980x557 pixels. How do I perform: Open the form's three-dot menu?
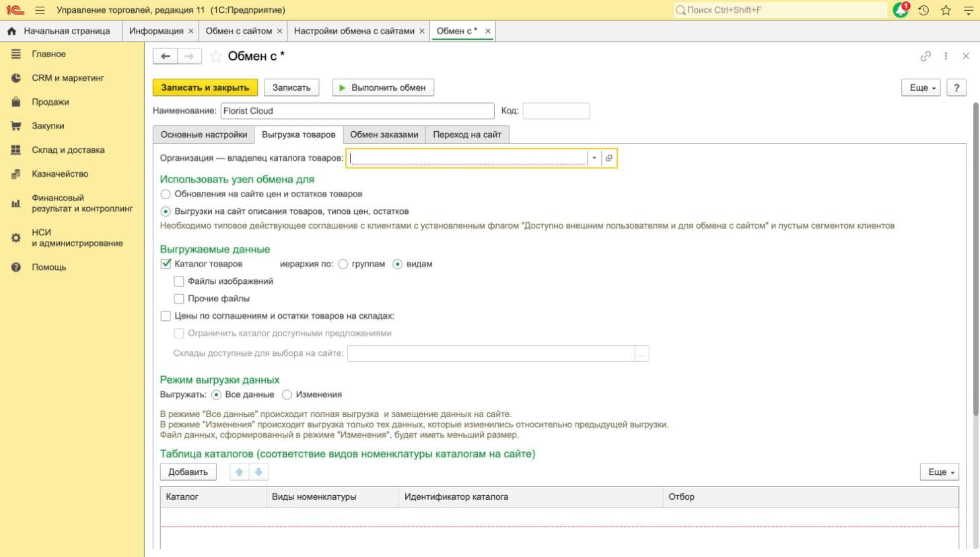click(946, 57)
